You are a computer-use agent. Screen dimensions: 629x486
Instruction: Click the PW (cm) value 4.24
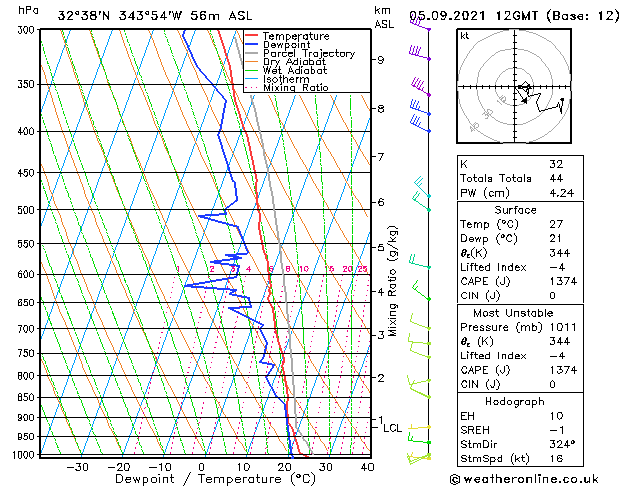[x=562, y=193]
